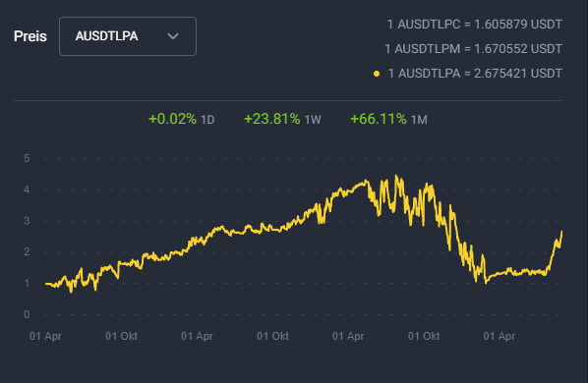Click the +0.02% 1D change

(x=182, y=119)
